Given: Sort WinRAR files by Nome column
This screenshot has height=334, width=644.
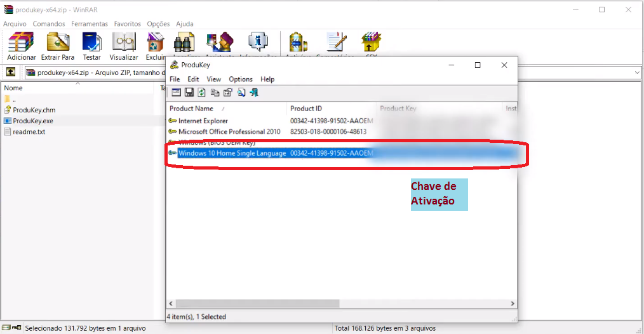Looking at the screenshot, I should [x=78, y=88].
